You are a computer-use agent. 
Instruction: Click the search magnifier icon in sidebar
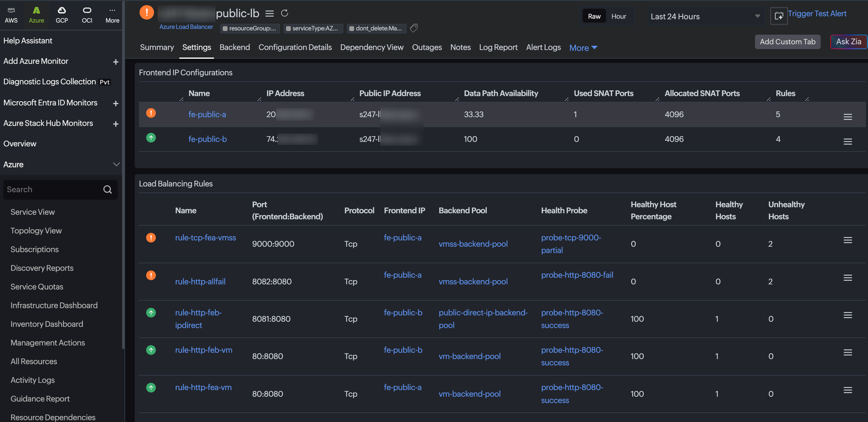108,189
